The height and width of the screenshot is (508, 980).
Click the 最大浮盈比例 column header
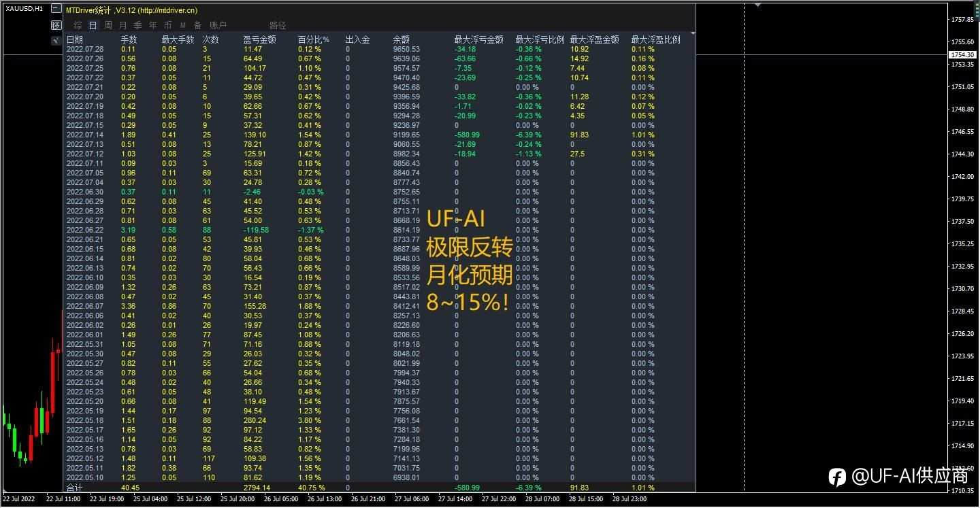655,39
